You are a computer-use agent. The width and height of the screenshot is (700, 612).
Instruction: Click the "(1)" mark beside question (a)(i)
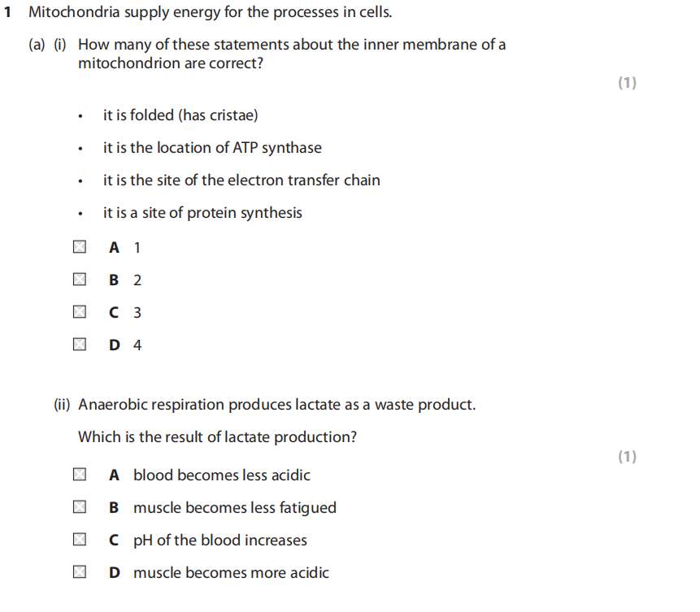tap(627, 82)
